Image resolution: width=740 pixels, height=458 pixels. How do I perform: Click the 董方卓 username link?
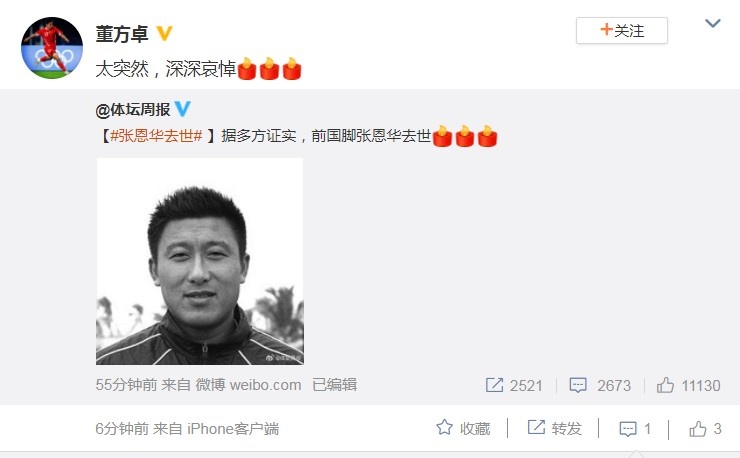coord(122,34)
